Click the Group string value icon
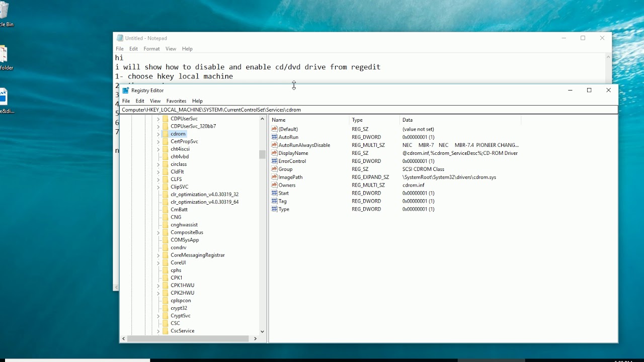644x362 pixels. [x=274, y=169]
